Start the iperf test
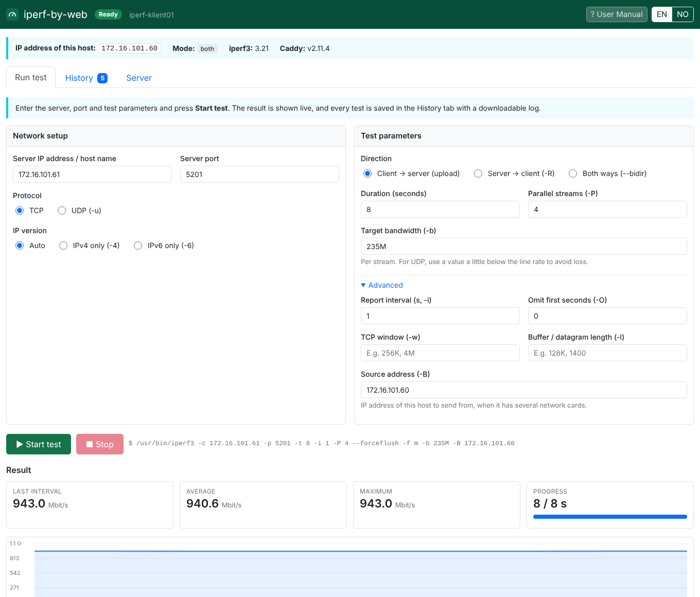This screenshot has height=597, width=700. point(39,444)
